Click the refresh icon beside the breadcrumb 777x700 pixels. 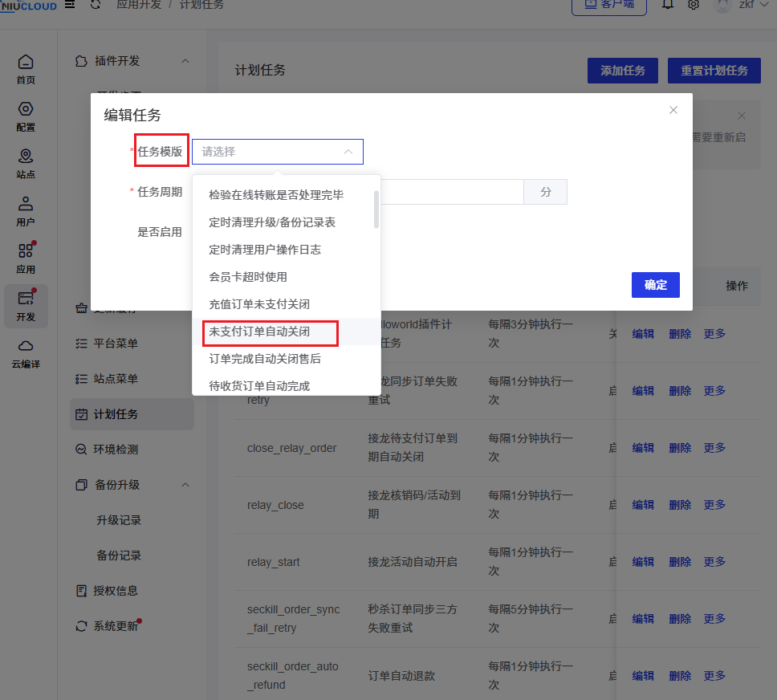(96, 5)
